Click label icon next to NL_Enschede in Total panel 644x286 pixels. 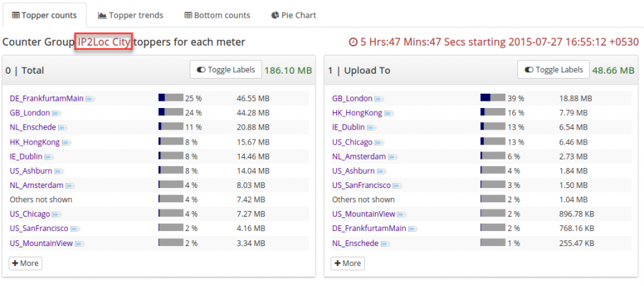point(63,128)
